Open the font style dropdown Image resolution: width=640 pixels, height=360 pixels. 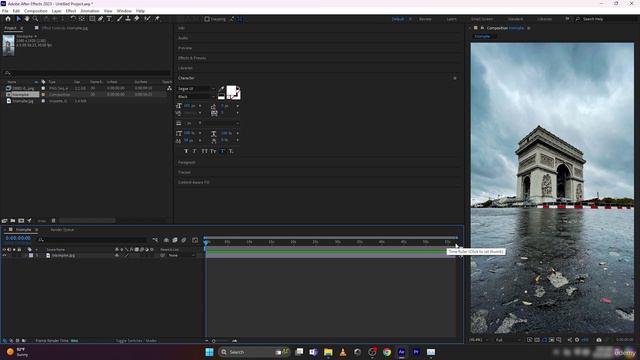[x=196, y=97]
